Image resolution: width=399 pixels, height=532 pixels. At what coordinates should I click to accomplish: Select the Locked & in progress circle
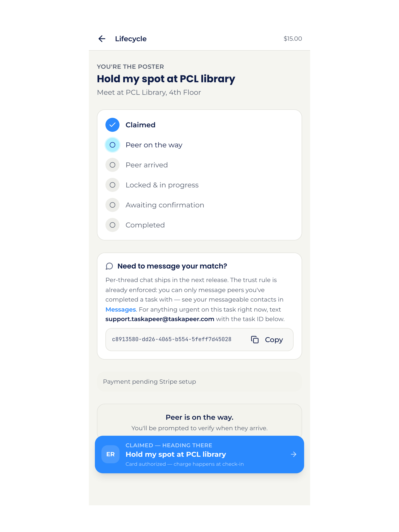pos(112,185)
